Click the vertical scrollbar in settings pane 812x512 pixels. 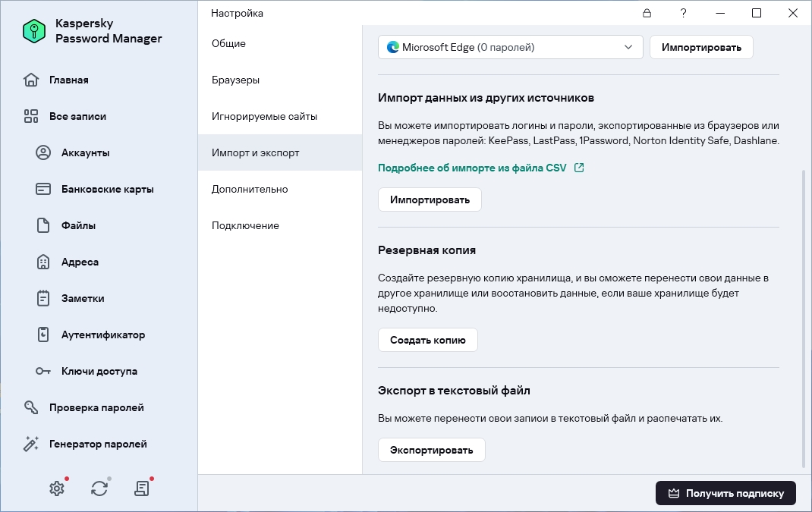[x=804, y=317]
